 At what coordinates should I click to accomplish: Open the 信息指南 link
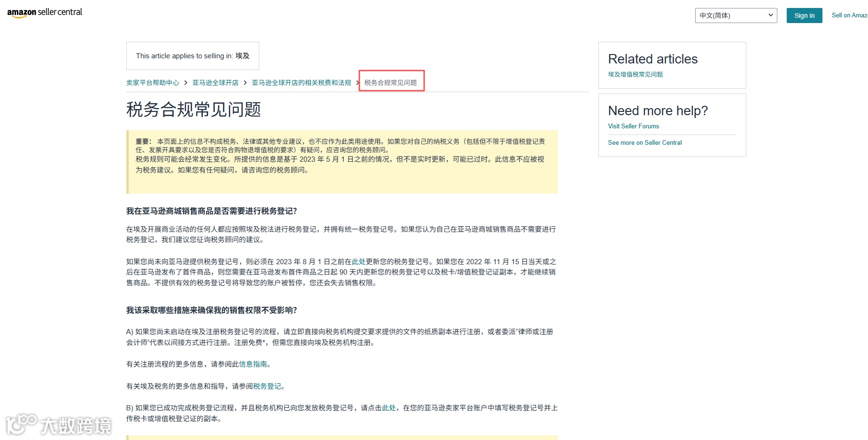(x=253, y=364)
